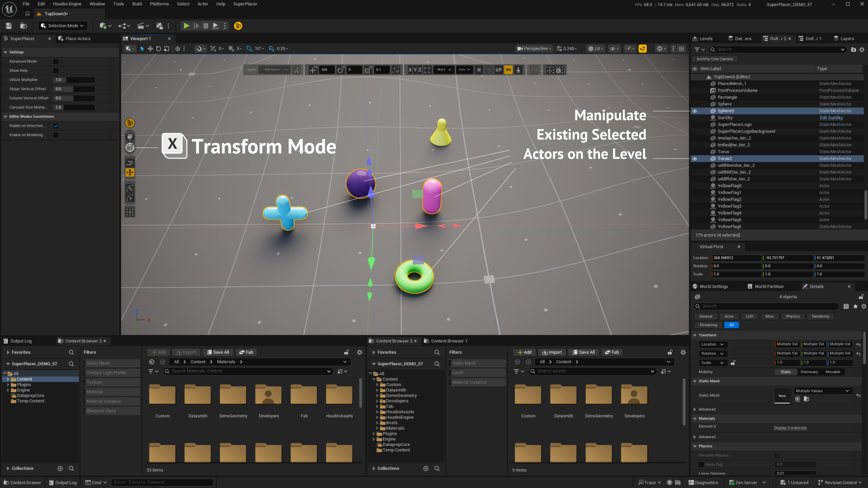Click the highlighted yellow icon in viewport top bar
Viewport: 868px width, 488px height.
point(643,49)
